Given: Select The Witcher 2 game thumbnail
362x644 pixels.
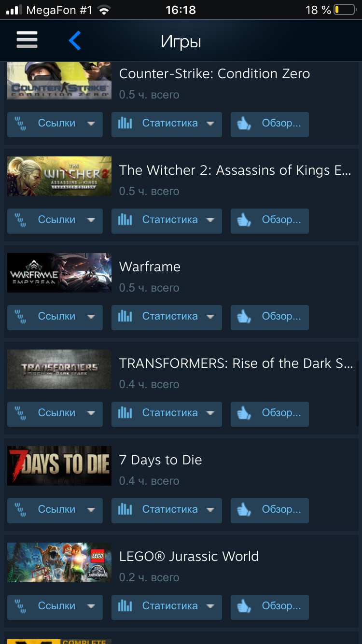Looking at the screenshot, I should [x=59, y=176].
